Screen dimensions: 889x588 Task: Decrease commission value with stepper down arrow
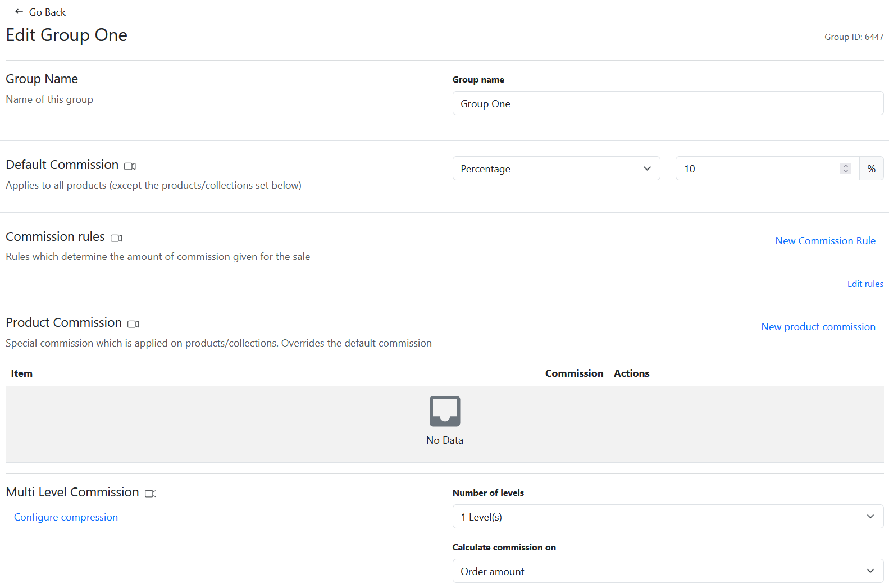point(846,171)
